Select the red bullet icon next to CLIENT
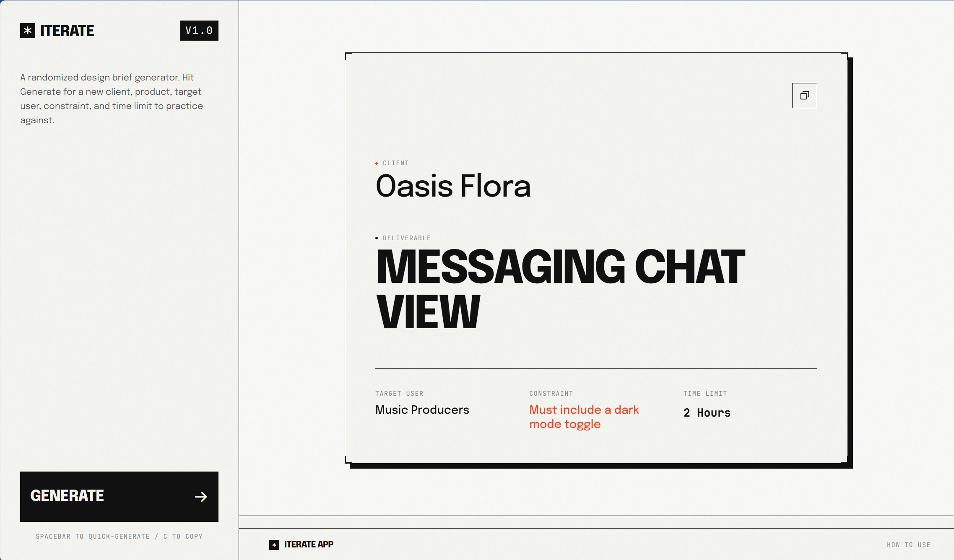The height and width of the screenshot is (560, 954). point(377,163)
